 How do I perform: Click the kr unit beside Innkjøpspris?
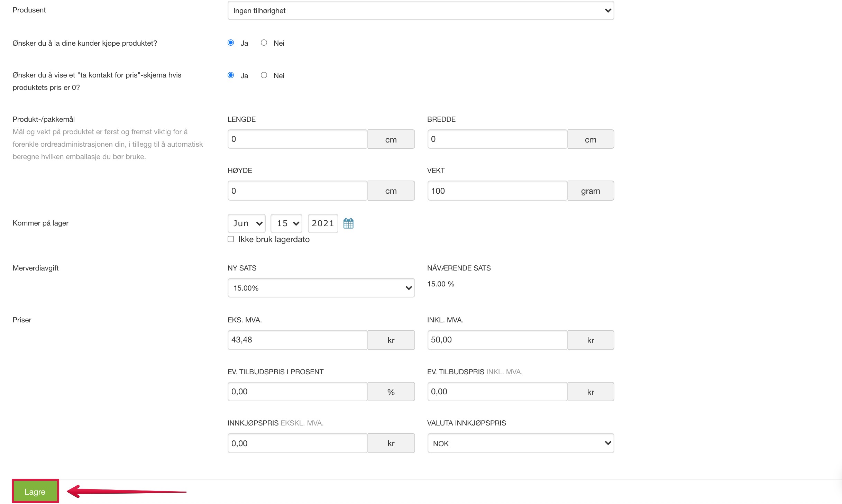391,443
